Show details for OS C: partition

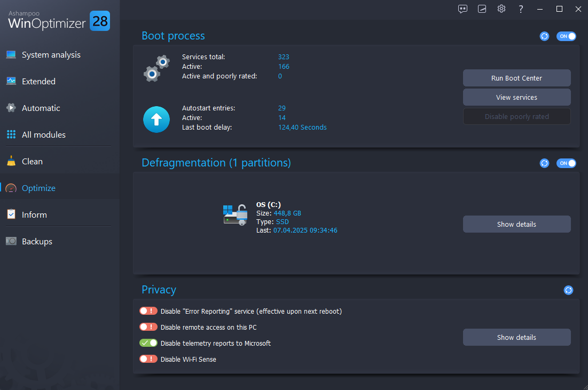point(516,224)
